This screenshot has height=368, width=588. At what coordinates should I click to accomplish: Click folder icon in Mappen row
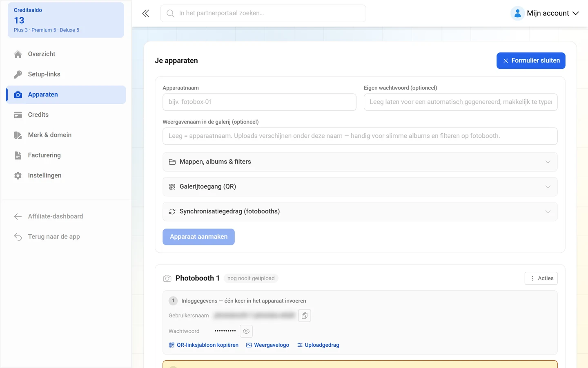(x=172, y=162)
